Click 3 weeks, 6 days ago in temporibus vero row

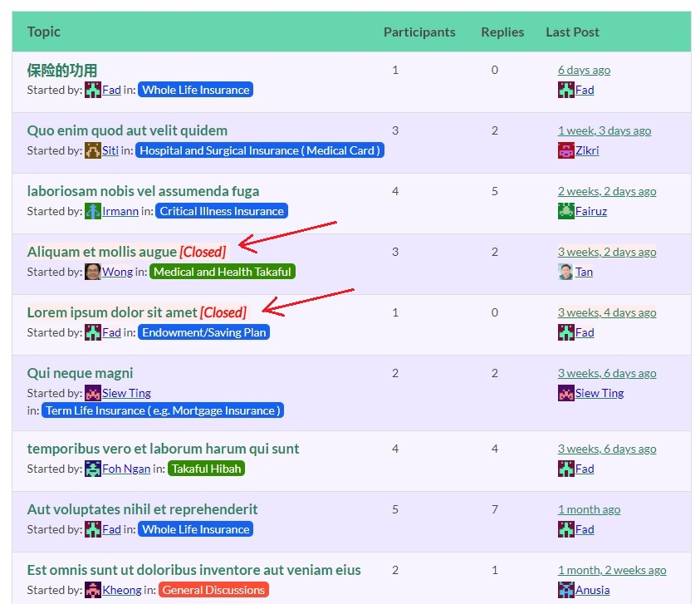[607, 449]
